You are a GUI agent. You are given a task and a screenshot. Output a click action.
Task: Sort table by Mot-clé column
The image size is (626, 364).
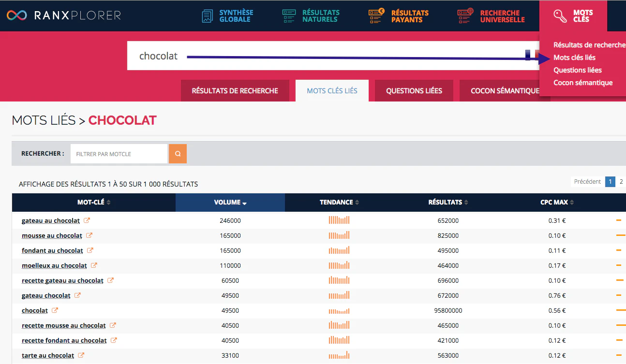(x=94, y=203)
